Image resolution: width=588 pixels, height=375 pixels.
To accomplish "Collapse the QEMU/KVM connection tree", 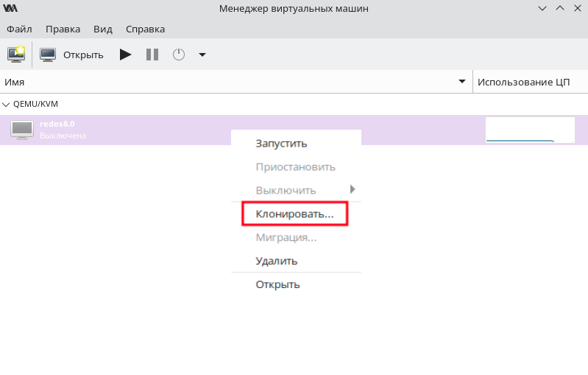I will [x=6, y=105].
